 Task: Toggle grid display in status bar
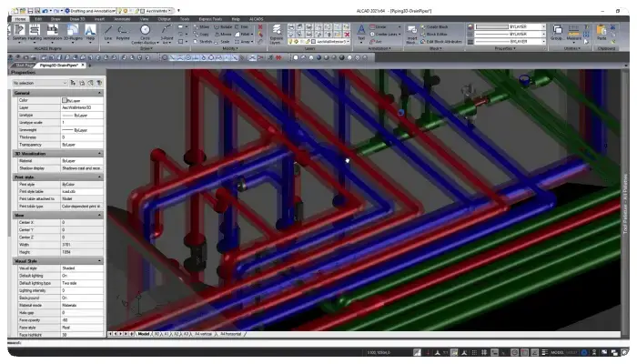tap(474, 352)
